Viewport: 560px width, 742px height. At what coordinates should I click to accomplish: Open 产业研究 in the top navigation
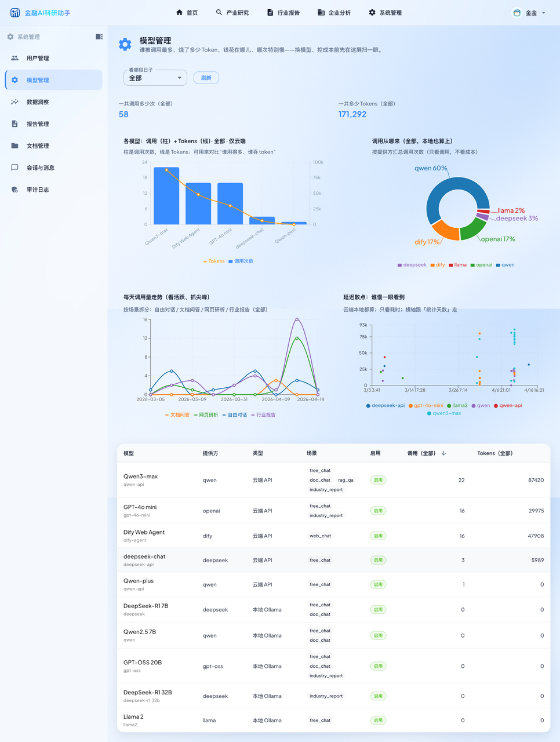click(232, 13)
